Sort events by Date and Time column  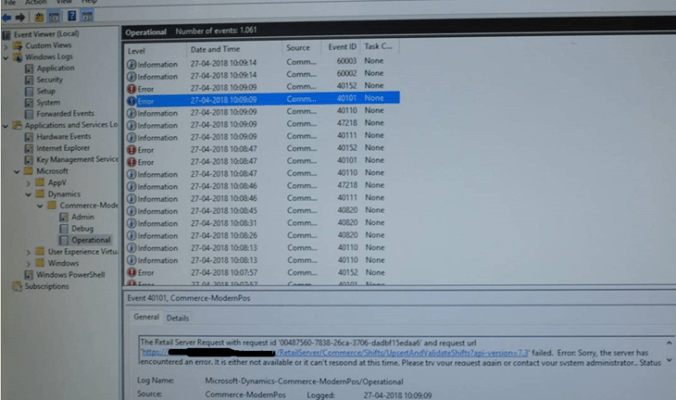(x=215, y=48)
